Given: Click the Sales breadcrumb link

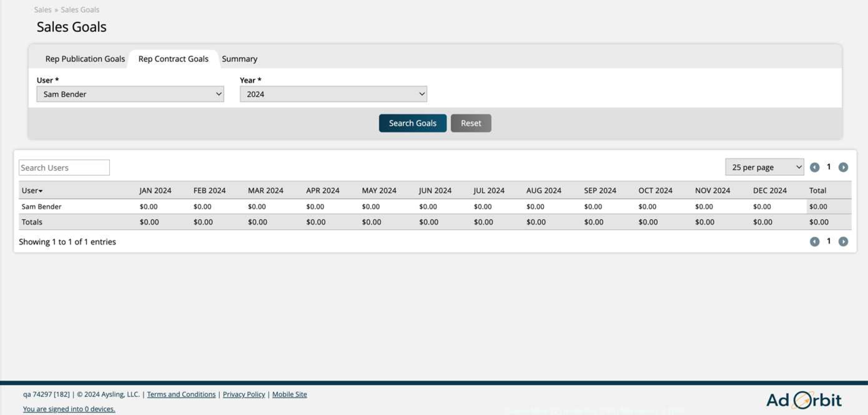Looking at the screenshot, I should point(42,10).
